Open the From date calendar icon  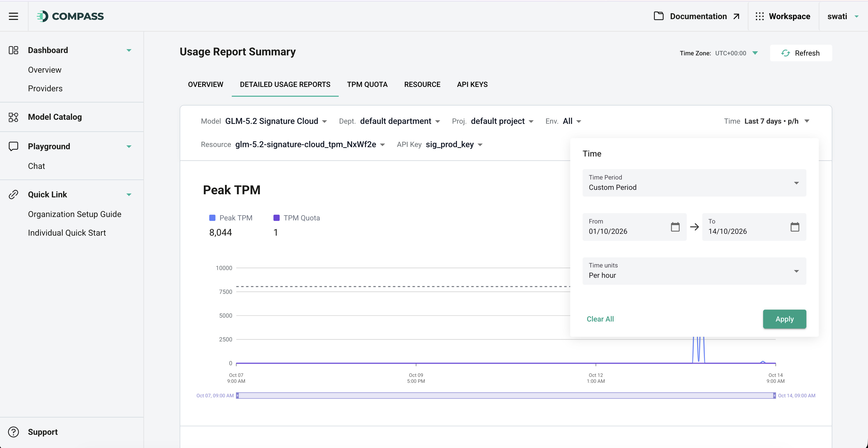coord(675,227)
